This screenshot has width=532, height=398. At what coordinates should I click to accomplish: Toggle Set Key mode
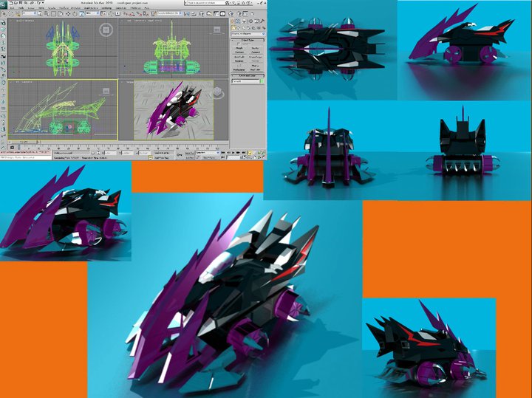coord(190,157)
